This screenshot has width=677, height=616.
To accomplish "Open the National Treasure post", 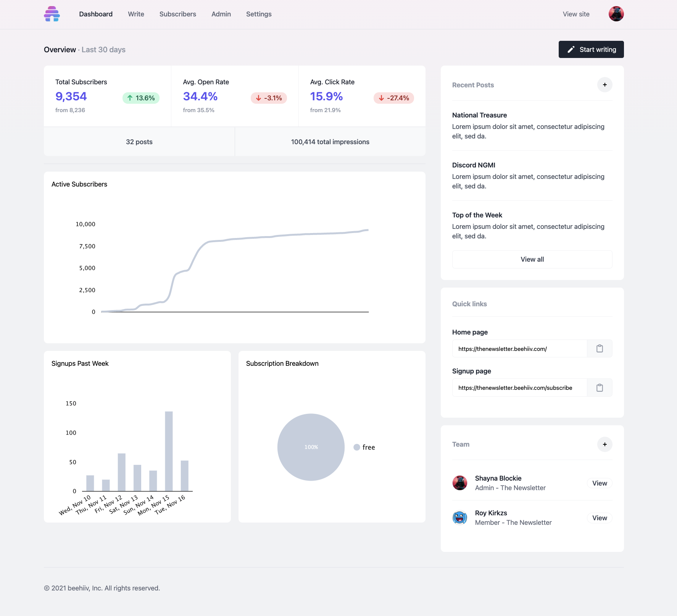I will click(479, 115).
